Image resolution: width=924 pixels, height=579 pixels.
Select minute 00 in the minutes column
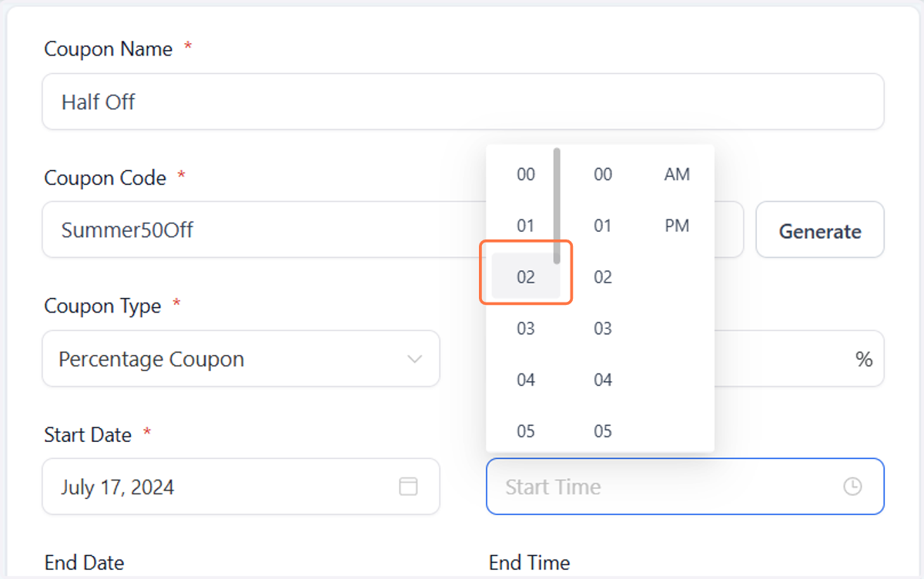click(603, 175)
